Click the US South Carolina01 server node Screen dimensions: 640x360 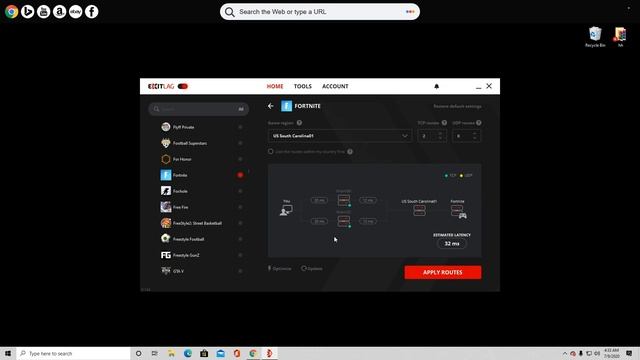419,210
